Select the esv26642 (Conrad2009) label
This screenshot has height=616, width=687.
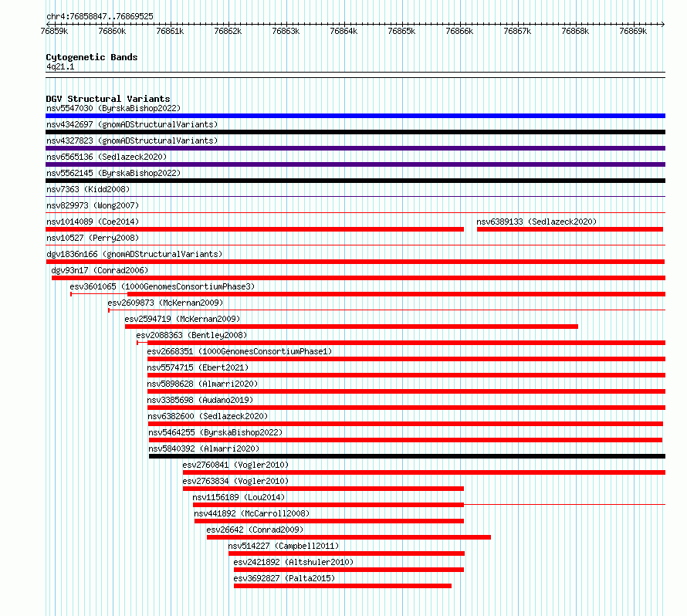(255, 530)
